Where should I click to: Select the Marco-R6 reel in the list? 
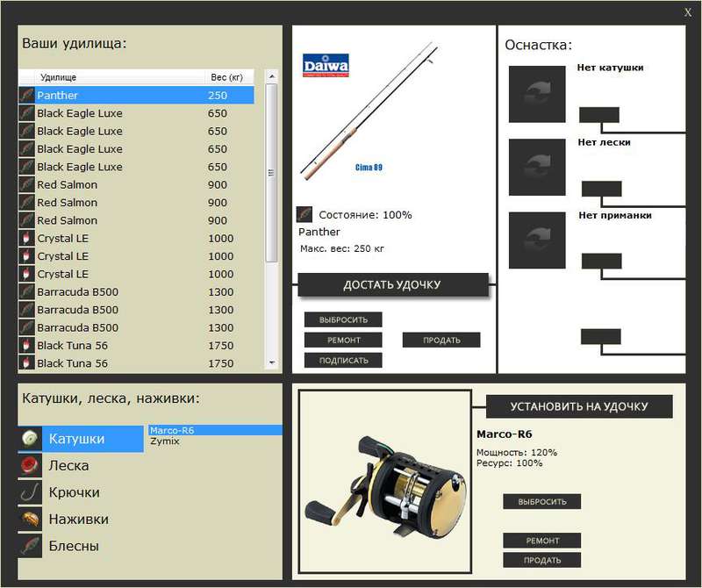coord(215,430)
